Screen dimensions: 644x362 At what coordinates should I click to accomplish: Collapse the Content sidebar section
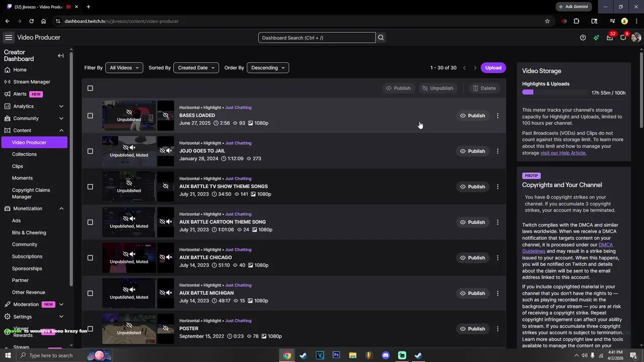[61, 130]
